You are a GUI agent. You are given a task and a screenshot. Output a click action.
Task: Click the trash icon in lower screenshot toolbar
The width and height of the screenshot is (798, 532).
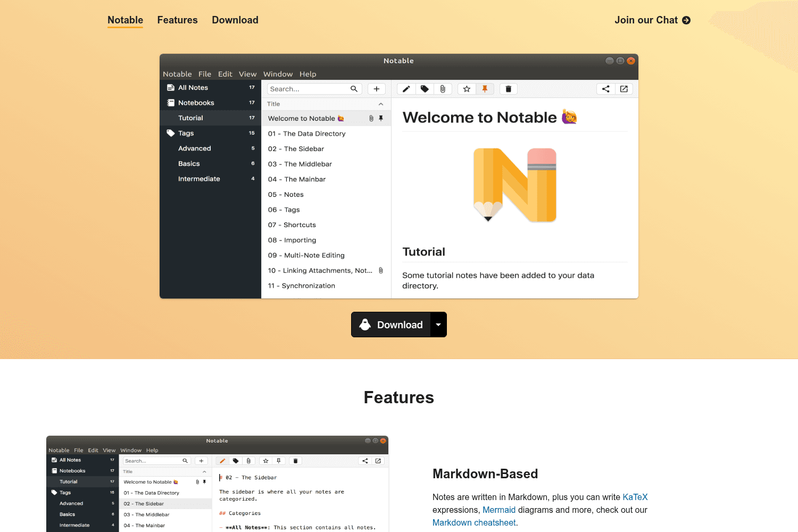[295, 461]
